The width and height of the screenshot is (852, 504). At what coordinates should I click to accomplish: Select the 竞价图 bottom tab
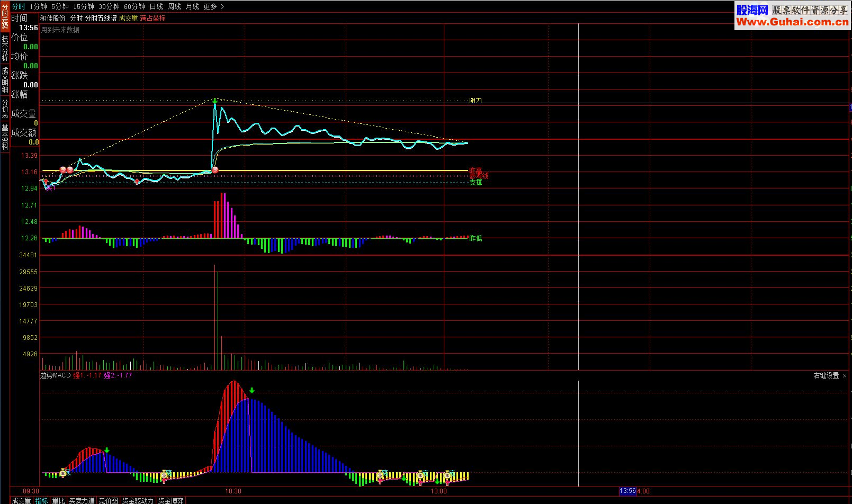point(109,500)
